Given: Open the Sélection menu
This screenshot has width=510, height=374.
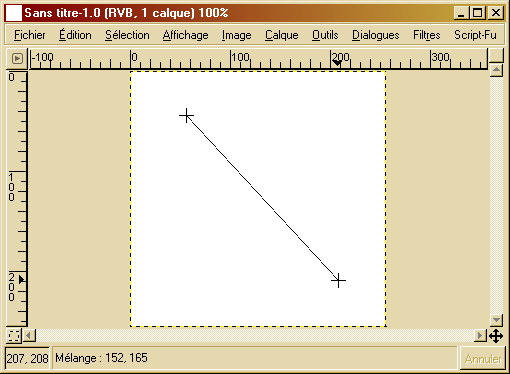Looking at the screenshot, I should 127,35.
